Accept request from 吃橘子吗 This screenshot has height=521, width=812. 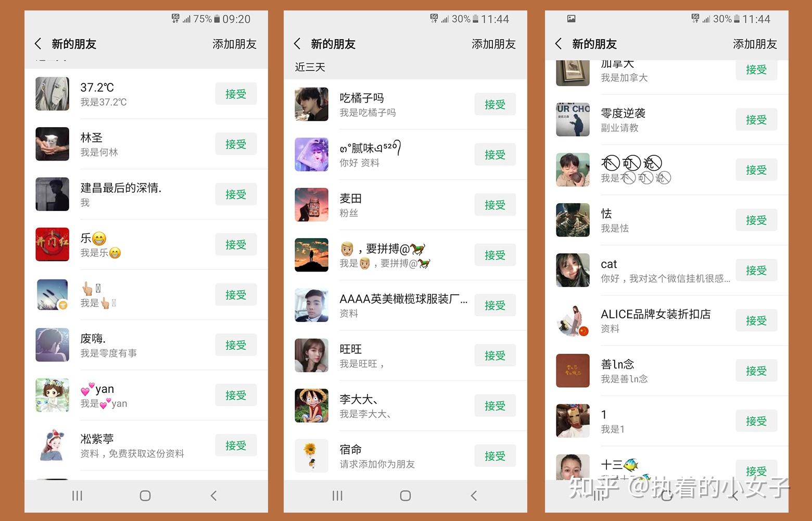click(495, 104)
